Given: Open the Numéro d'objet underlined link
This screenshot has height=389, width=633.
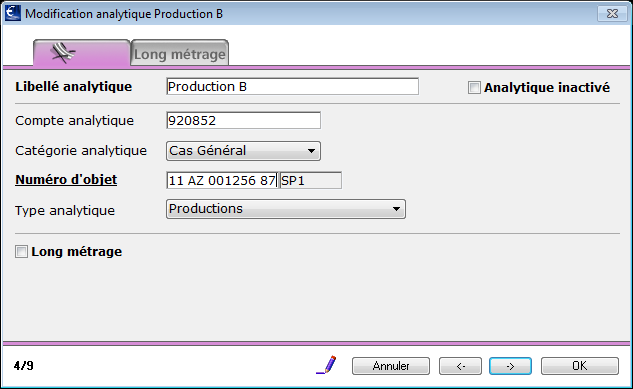Looking at the screenshot, I should coord(66,180).
